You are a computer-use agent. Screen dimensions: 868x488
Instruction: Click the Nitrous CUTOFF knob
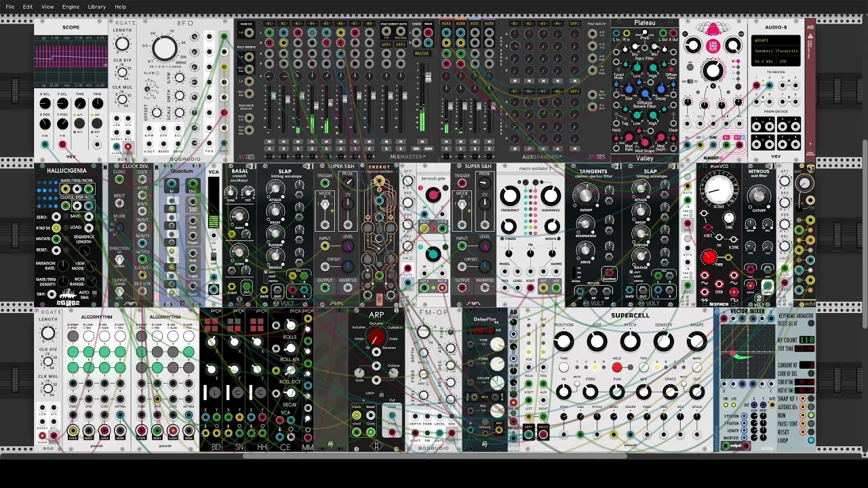[758, 197]
